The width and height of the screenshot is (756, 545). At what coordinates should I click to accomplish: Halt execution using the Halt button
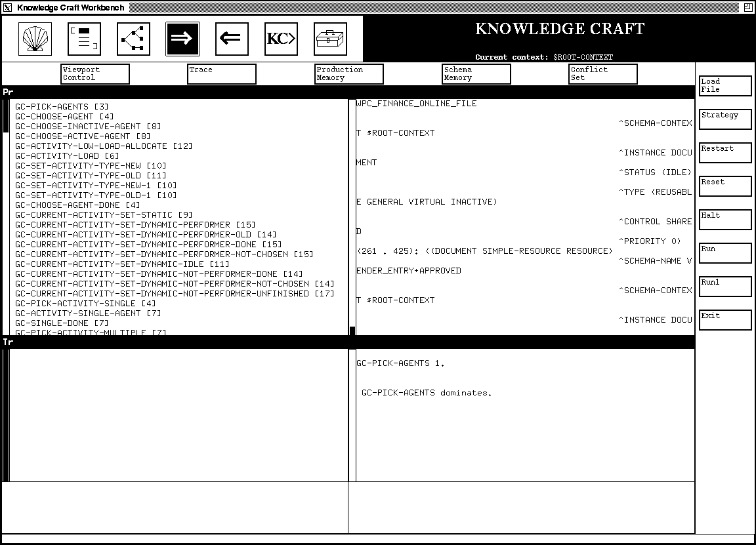724,219
